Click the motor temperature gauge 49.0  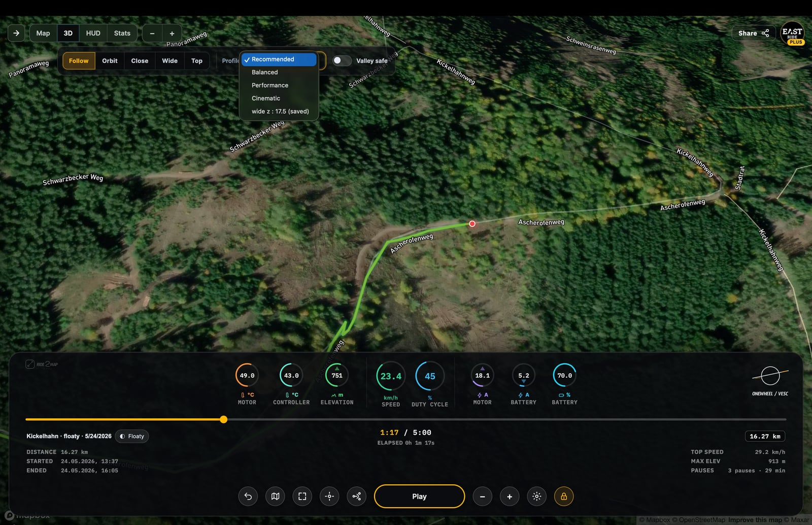click(247, 376)
